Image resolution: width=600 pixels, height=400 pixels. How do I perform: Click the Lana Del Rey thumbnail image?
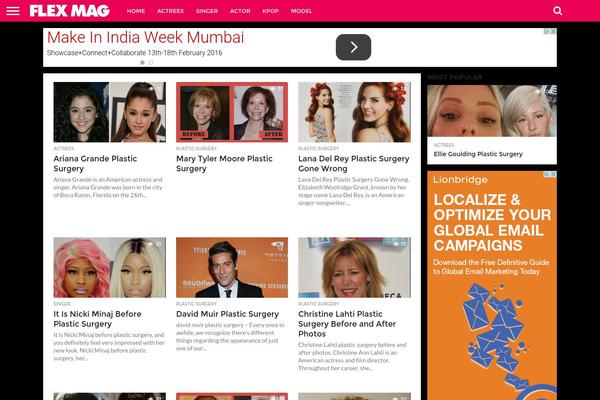pyautogui.click(x=354, y=112)
